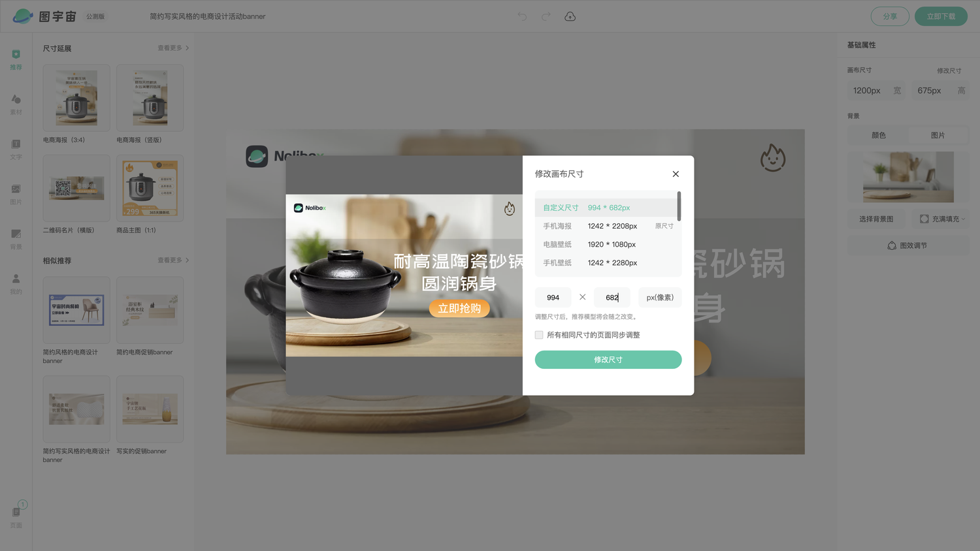Click the 立即抢购 button in preview
This screenshot has height=551, width=980.
tap(459, 308)
